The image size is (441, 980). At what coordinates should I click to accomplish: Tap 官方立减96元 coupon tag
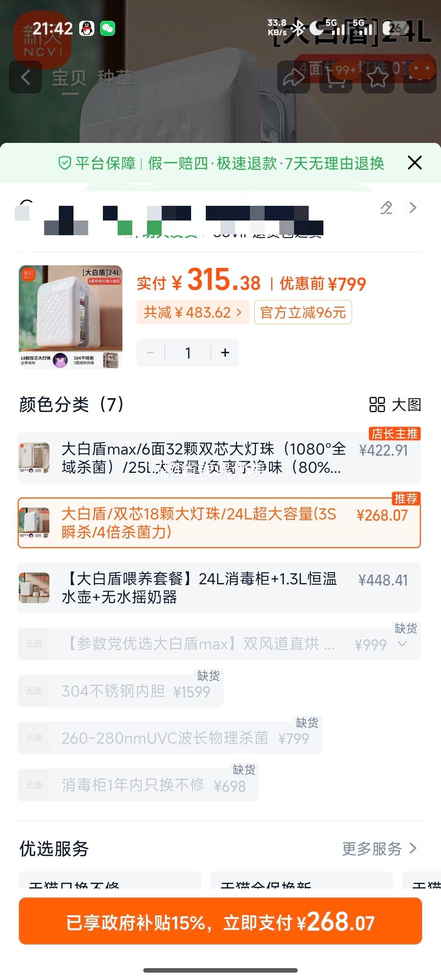click(x=303, y=312)
